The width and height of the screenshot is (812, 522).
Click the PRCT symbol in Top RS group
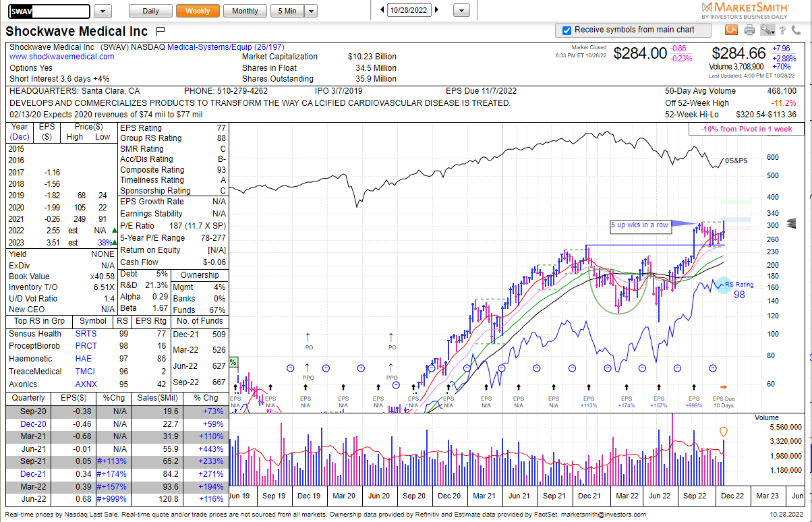[x=86, y=346]
